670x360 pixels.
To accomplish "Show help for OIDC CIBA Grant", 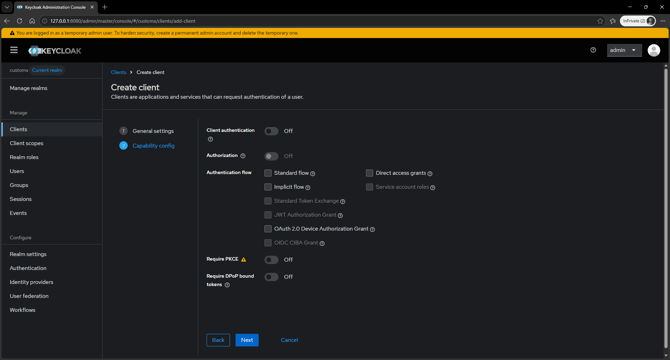I will click(322, 243).
